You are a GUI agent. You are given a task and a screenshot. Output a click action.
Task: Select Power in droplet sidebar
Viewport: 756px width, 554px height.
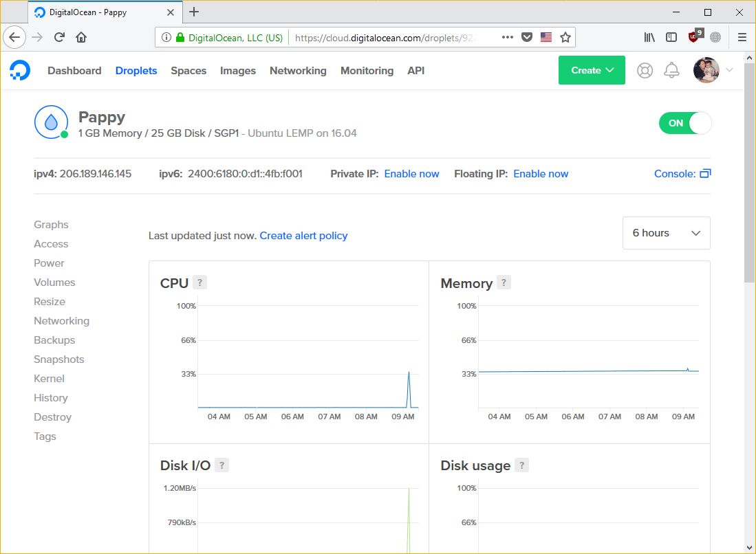point(49,263)
